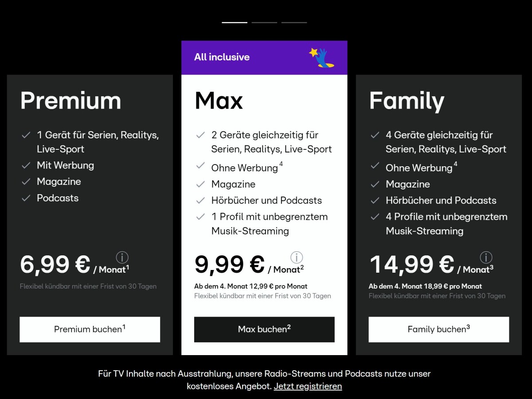Screen dimensions: 532x399
Task: Click the info icon next to Premium price
Action: click(x=122, y=258)
